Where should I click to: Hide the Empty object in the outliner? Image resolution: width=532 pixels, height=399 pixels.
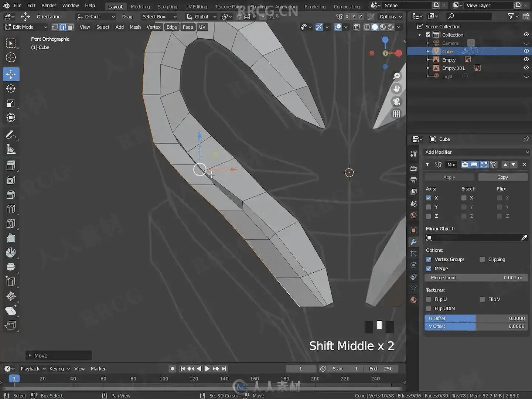point(526,59)
